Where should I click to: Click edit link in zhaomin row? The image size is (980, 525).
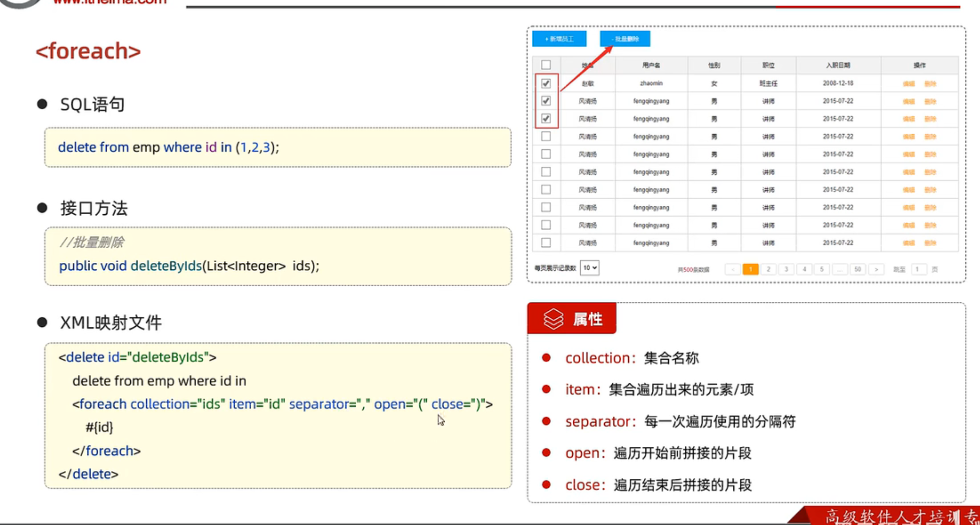pos(908,84)
